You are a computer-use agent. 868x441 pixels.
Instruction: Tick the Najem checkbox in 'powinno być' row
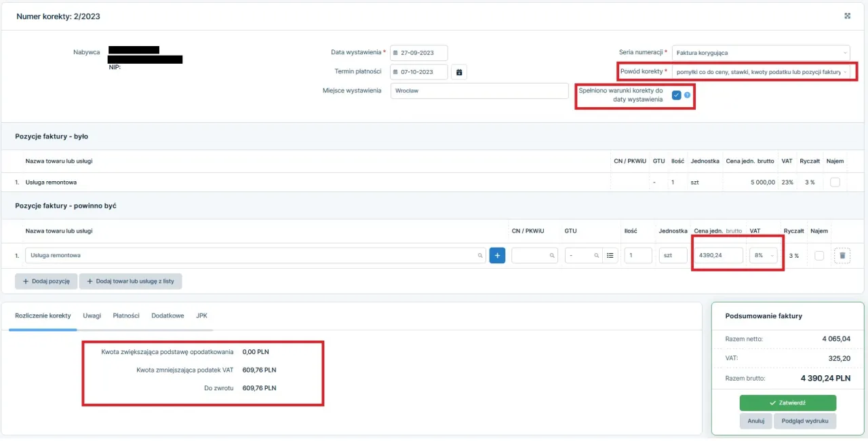(x=819, y=255)
